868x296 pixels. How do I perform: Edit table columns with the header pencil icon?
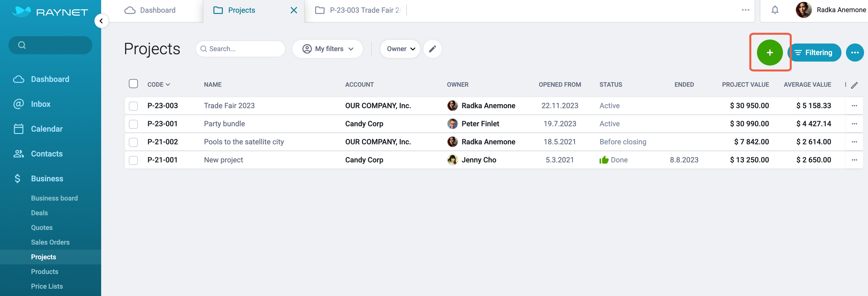point(854,85)
